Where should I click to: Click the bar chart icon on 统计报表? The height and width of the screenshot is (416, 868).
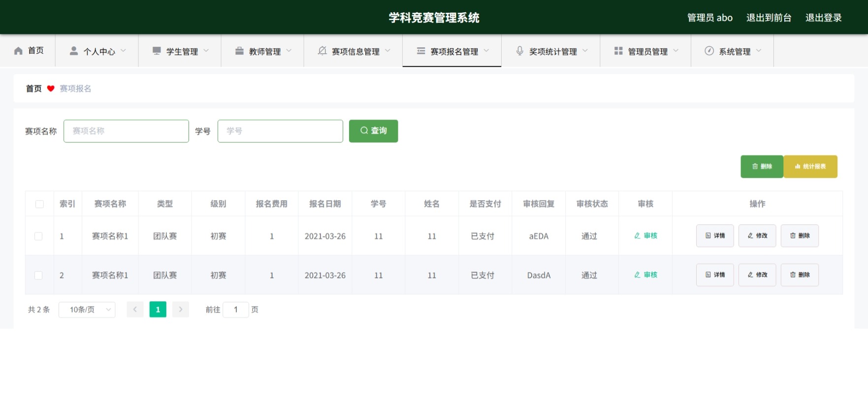[x=798, y=167]
